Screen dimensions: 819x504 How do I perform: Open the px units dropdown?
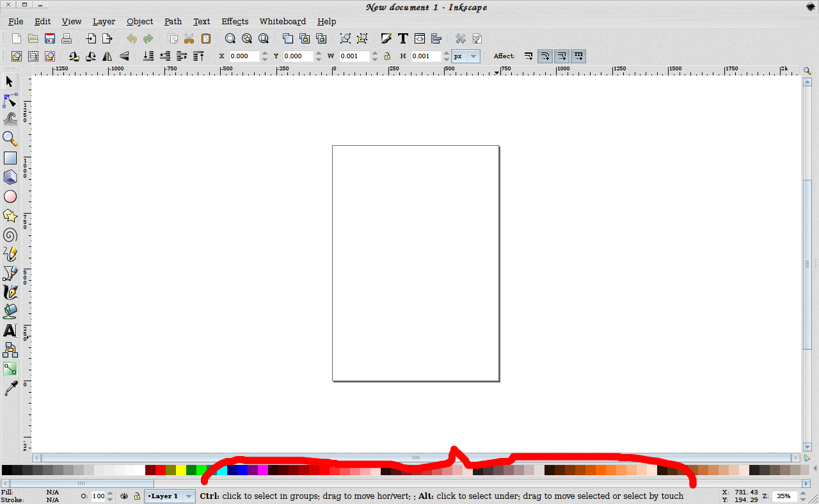coord(466,56)
